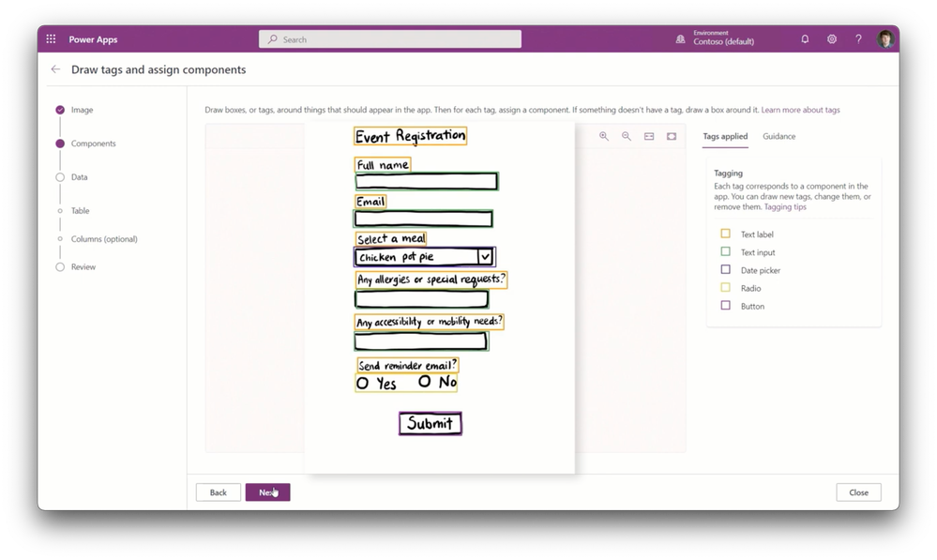Switch to the Tags applied tab

[725, 136]
